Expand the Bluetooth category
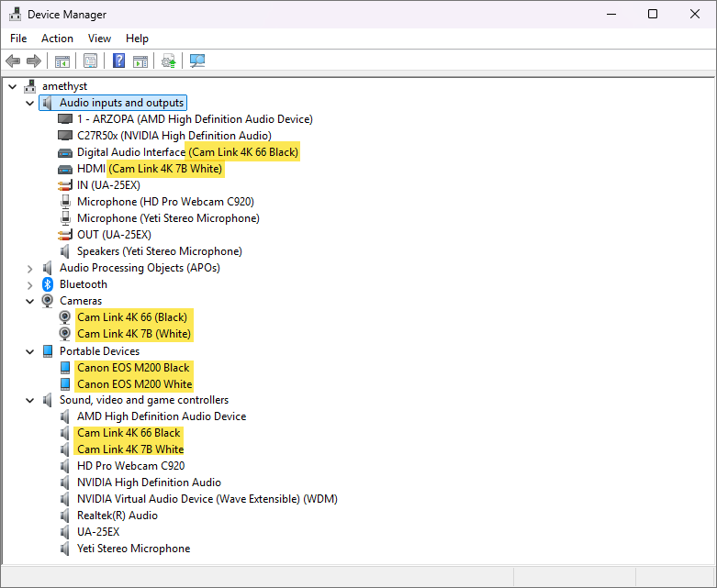Screen dimensions: 717x588 [x=30, y=285]
